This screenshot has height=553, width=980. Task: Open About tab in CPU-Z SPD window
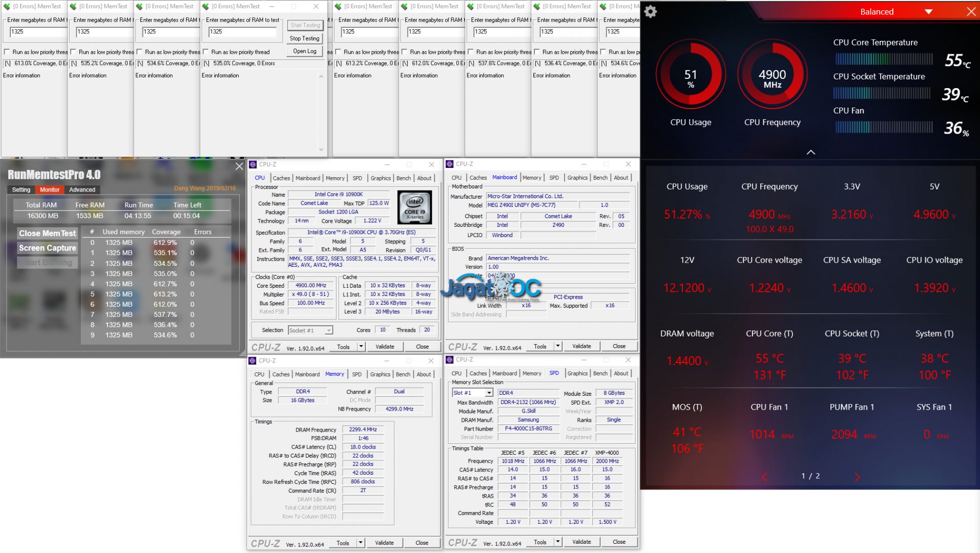coord(621,373)
